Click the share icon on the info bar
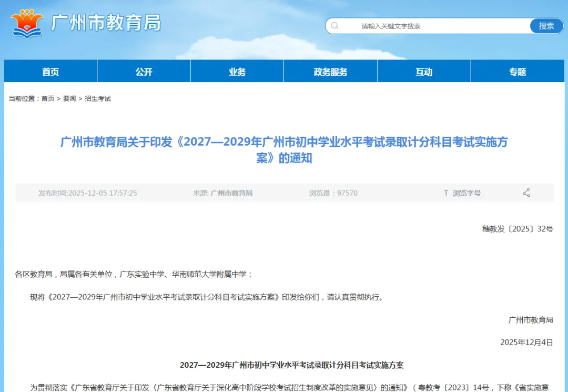568x392 pixels. point(526,193)
